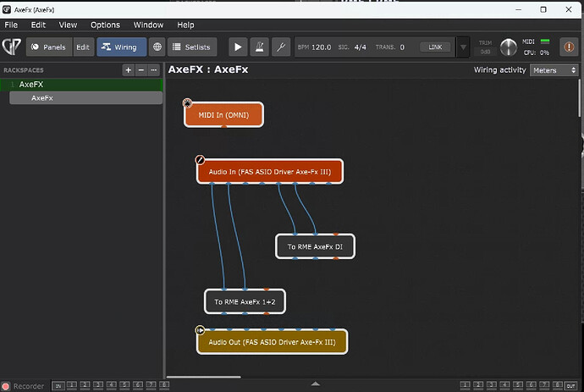The width and height of the screenshot is (584, 392).
Task: Toggle input channel 8 meter
Action: pyautogui.click(x=164, y=385)
